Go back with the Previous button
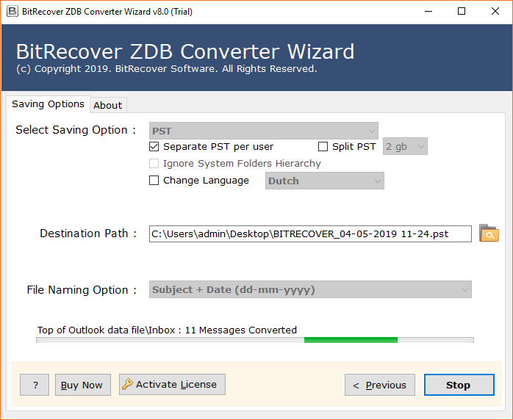Image resolution: width=513 pixels, height=420 pixels. [380, 385]
